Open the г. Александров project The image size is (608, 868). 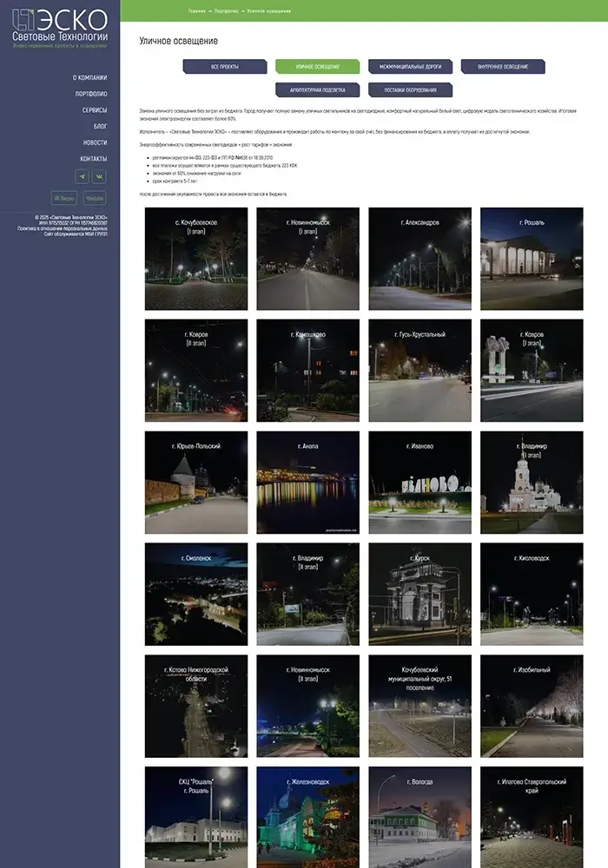[x=420, y=259]
